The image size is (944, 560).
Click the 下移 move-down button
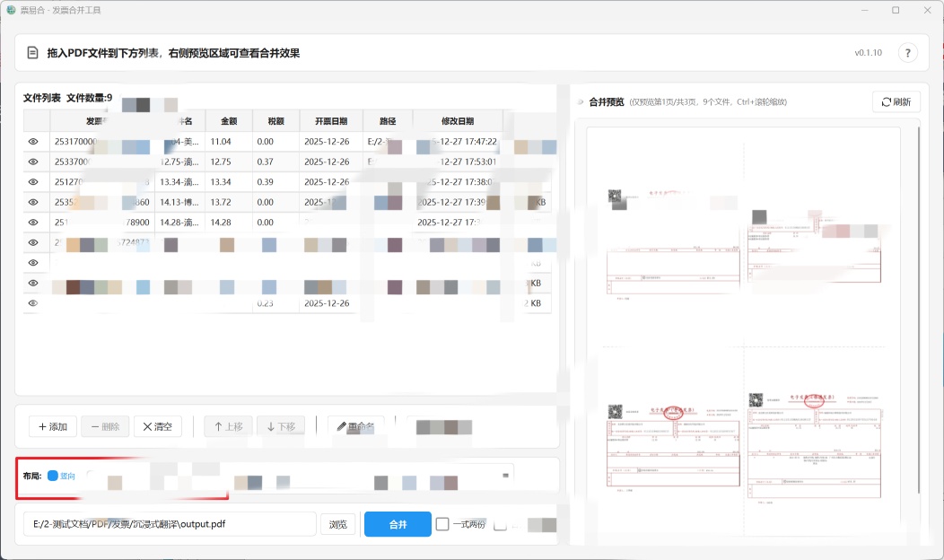click(x=281, y=426)
